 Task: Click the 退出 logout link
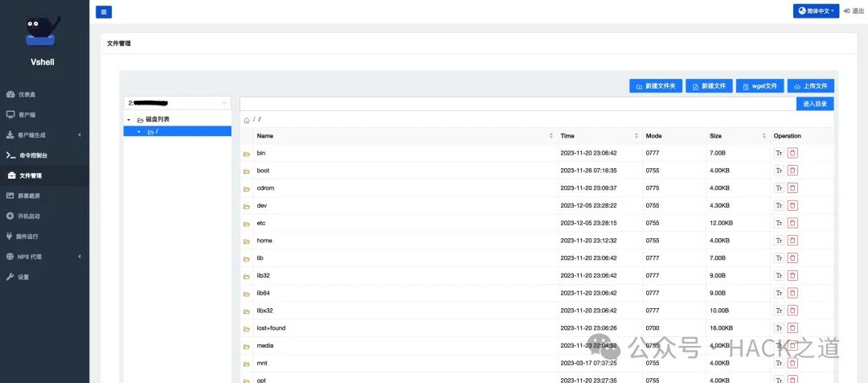tap(854, 11)
